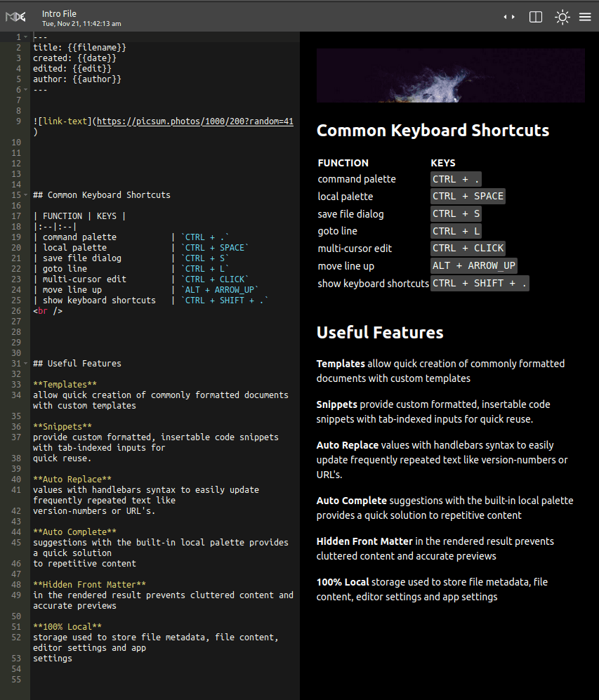Click the CTRL + SHIFT + . key badge
599x700 pixels.
[x=480, y=284]
